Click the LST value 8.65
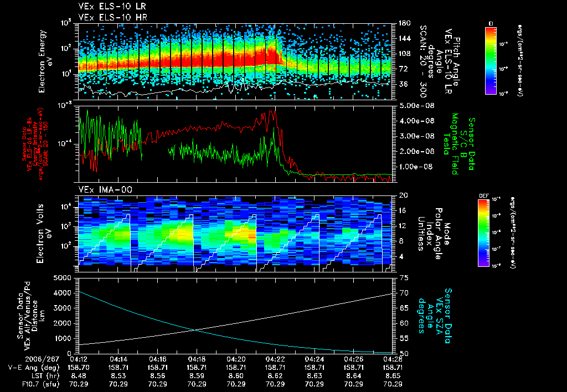 (393, 376)
